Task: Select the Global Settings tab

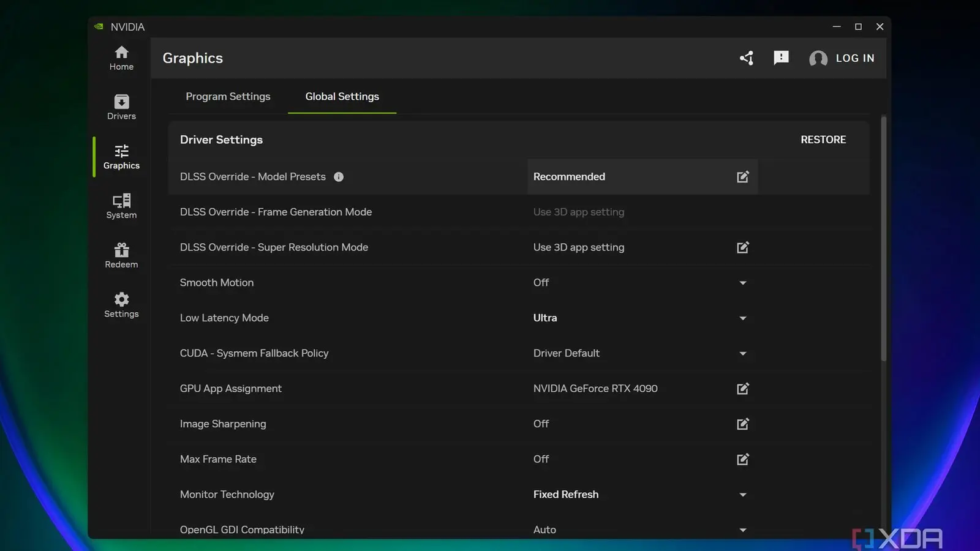Action: [x=342, y=97]
